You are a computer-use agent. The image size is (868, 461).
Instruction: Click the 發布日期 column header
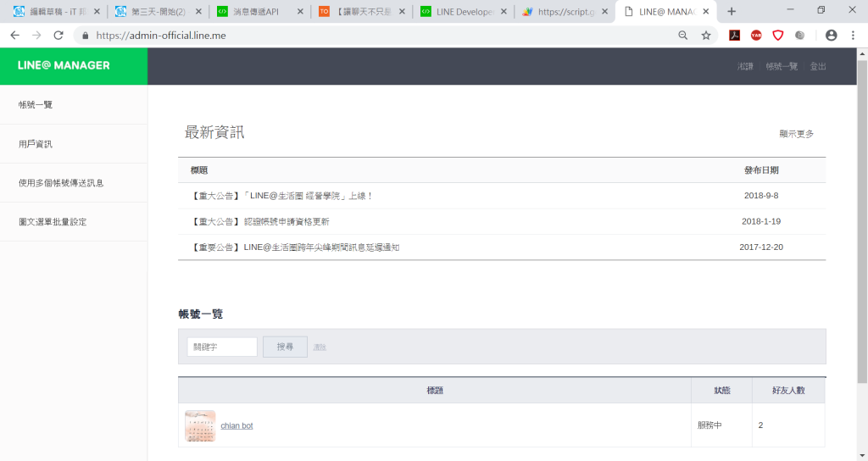(761, 170)
